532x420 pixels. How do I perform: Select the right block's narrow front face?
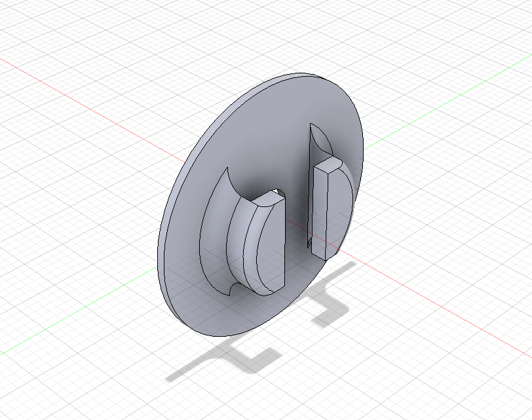[x=319, y=210]
